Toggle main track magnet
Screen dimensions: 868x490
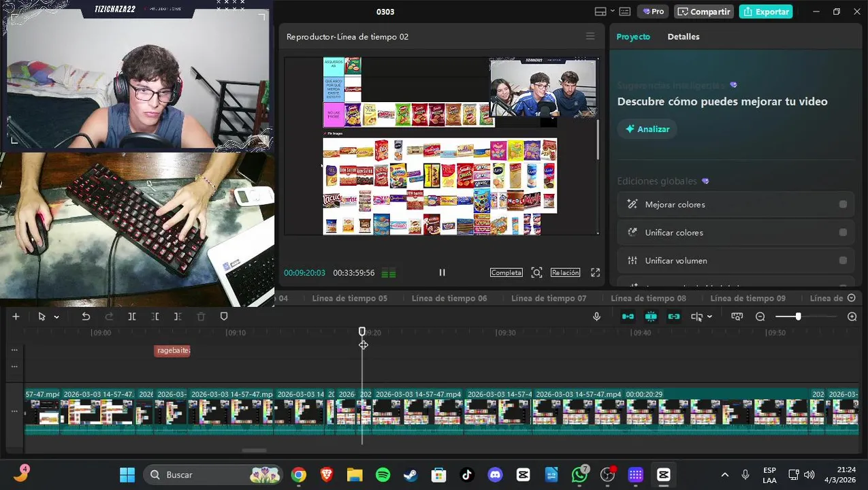tap(628, 316)
